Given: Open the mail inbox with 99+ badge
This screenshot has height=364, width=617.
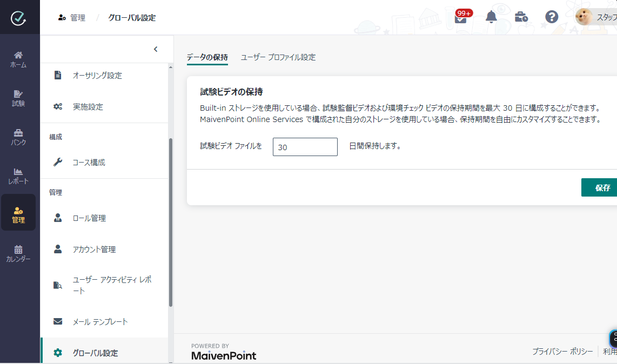Looking at the screenshot, I should [x=461, y=18].
